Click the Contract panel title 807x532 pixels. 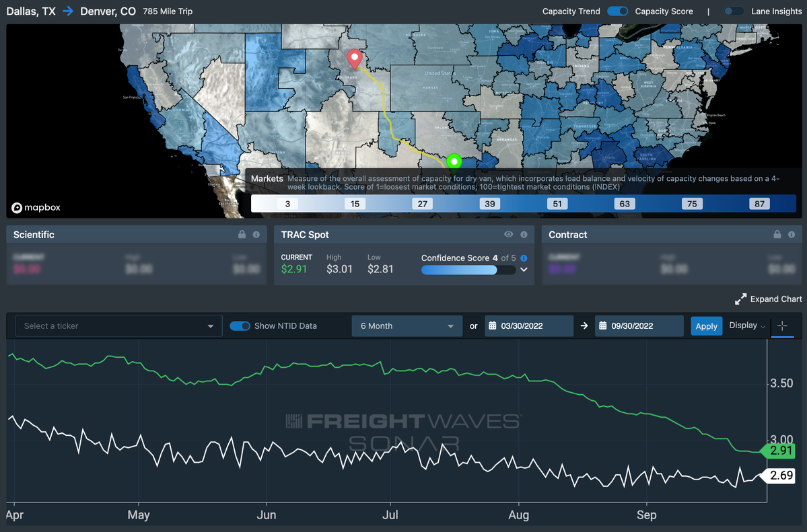(567, 235)
